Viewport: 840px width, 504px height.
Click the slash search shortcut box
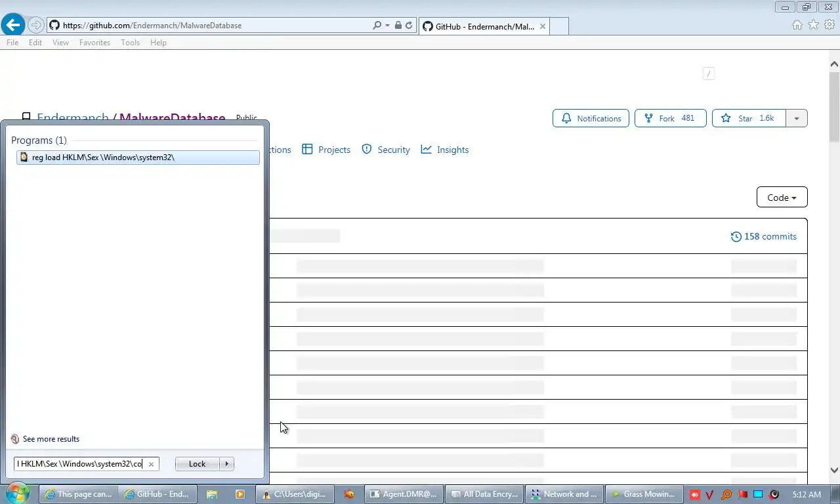coord(708,73)
